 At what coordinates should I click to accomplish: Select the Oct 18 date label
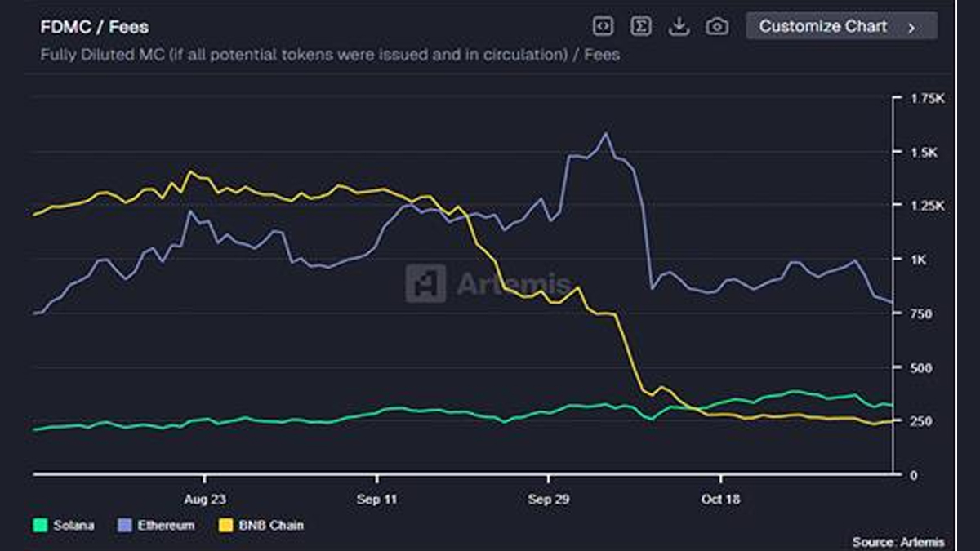[720, 500]
